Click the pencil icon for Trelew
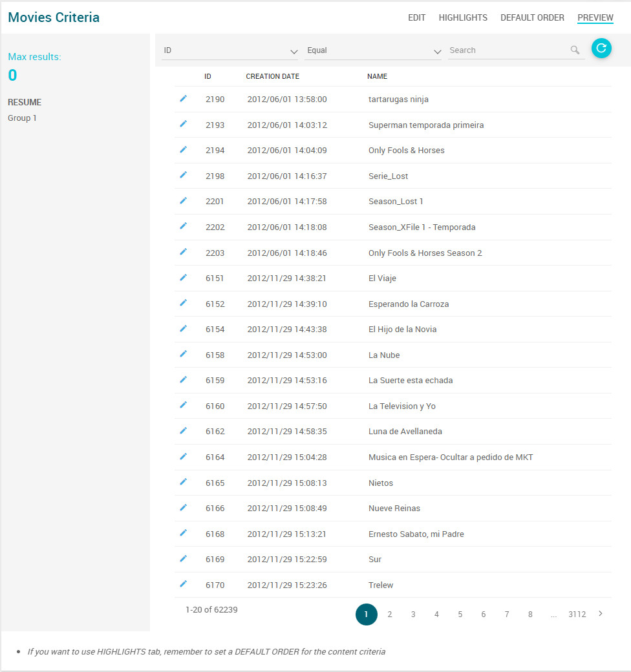 (183, 584)
